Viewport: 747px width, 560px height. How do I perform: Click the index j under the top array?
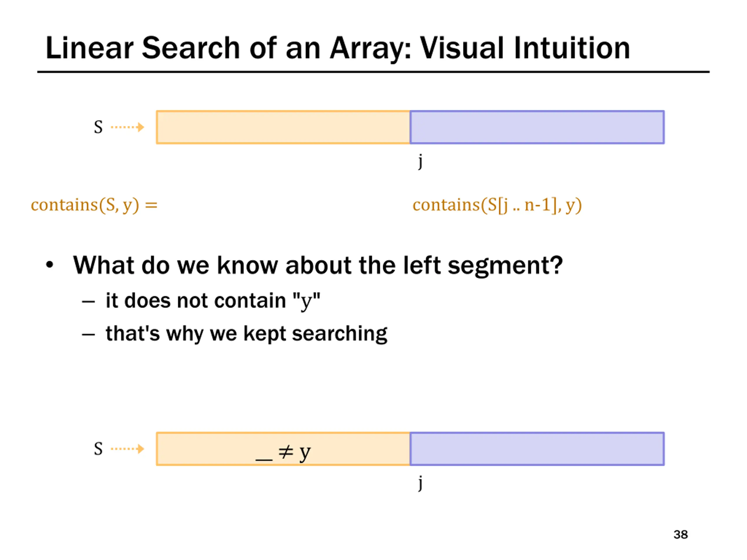point(420,161)
